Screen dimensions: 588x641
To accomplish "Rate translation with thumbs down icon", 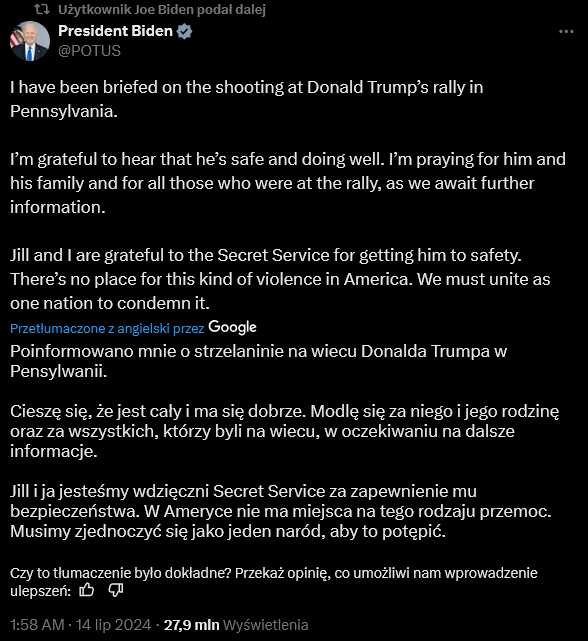I will click(x=116, y=590).
